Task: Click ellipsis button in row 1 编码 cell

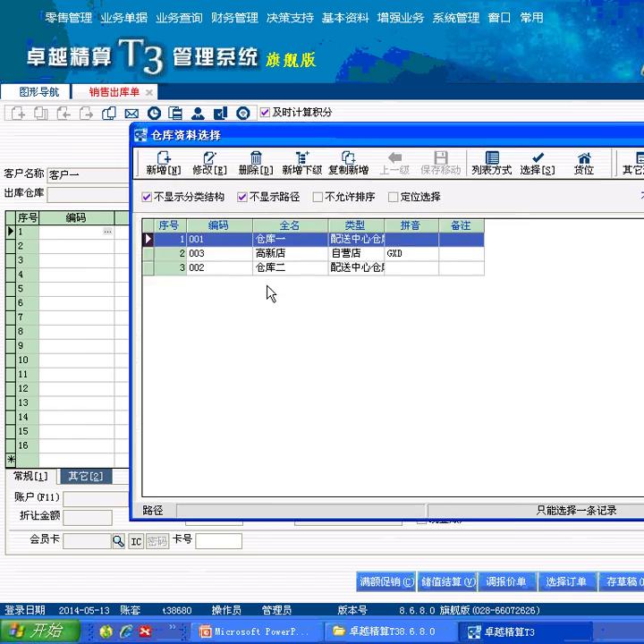Action: pyautogui.click(x=107, y=232)
